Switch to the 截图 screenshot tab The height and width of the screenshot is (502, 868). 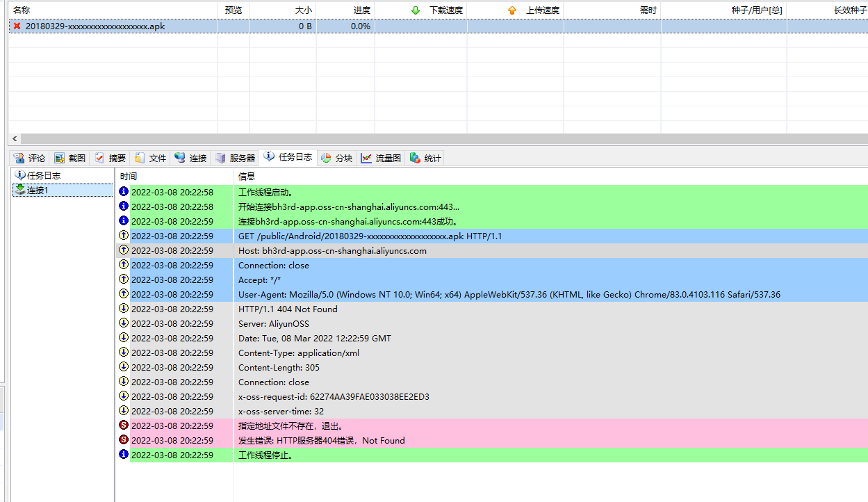point(69,158)
